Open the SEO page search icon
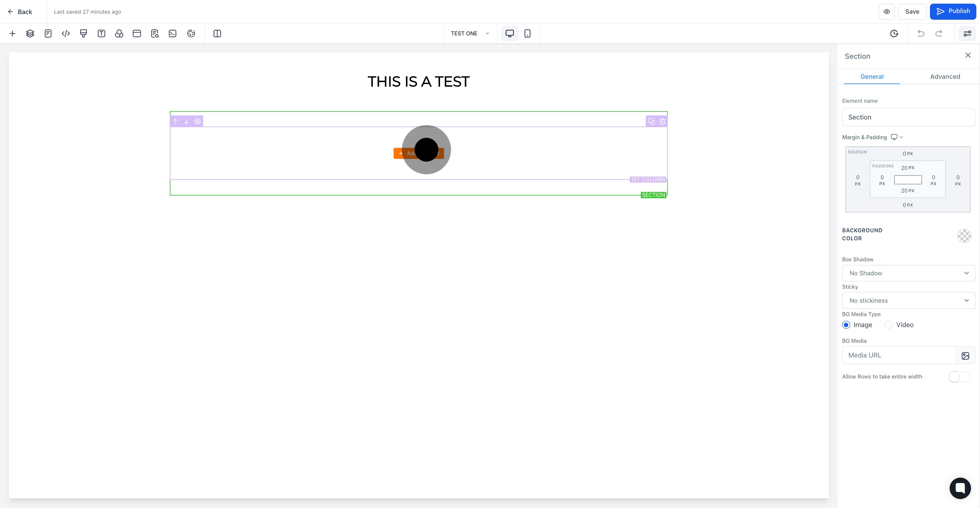 click(x=155, y=33)
